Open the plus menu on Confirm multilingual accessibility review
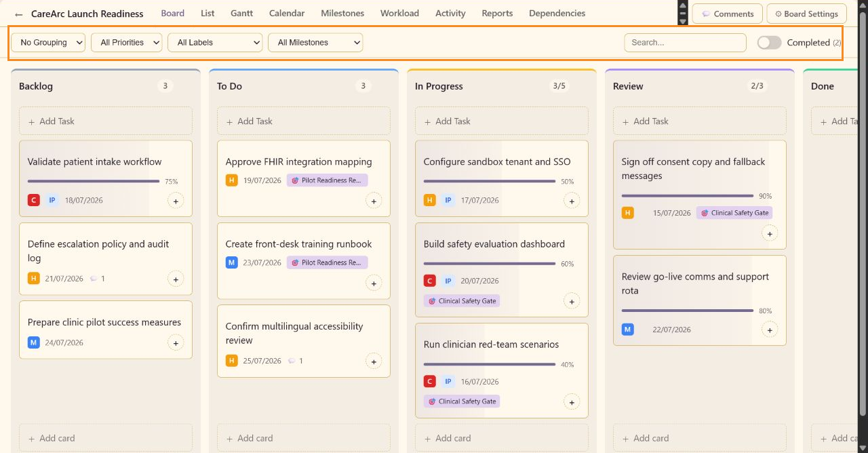This screenshot has width=868, height=453. click(x=374, y=361)
